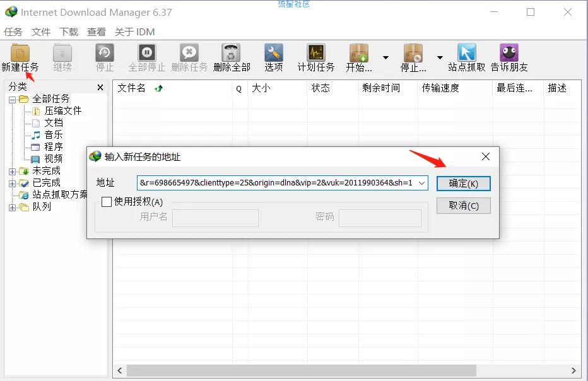Viewport: 588px width, 381px height.
Task: Select the 站点抓取方案 tree item
Action: pyautogui.click(x=60, y=195)
